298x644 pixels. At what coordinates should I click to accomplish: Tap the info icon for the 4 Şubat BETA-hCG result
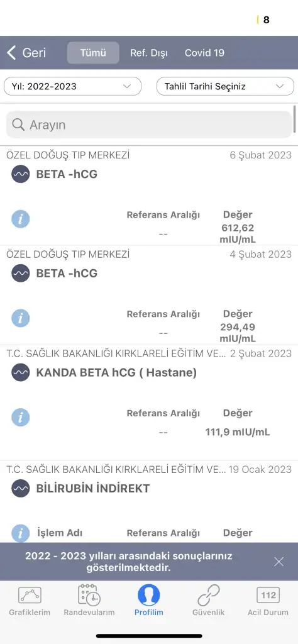point(21,318)
